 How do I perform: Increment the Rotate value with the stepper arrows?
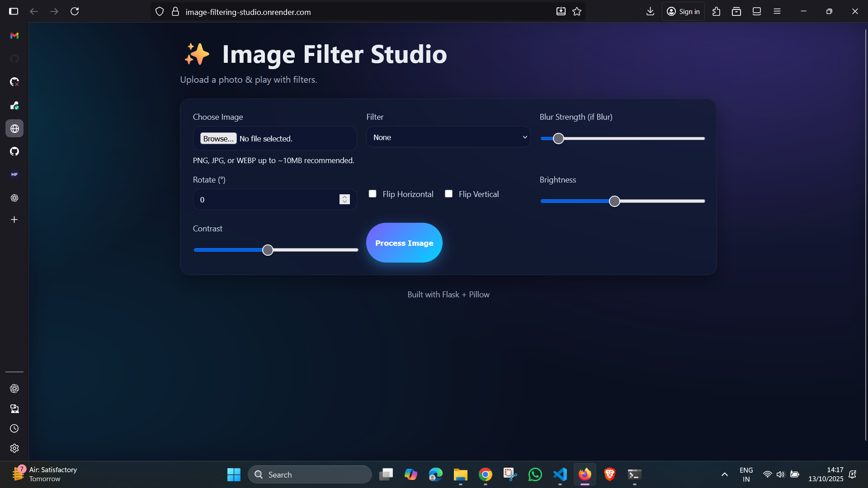tap(344, 197)
